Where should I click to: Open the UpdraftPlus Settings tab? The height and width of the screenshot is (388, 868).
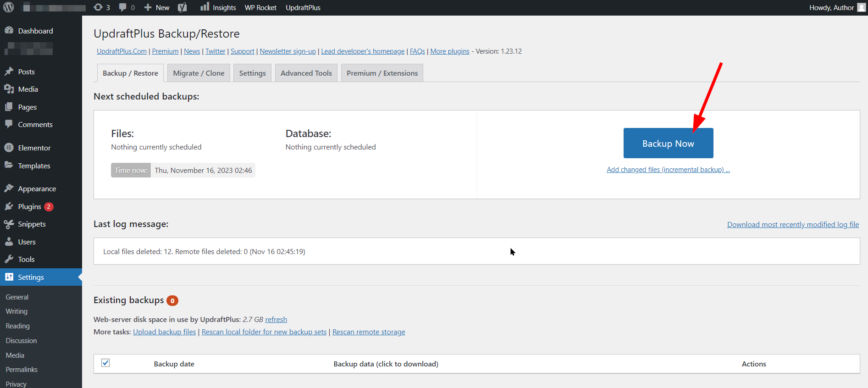point(252,73)
